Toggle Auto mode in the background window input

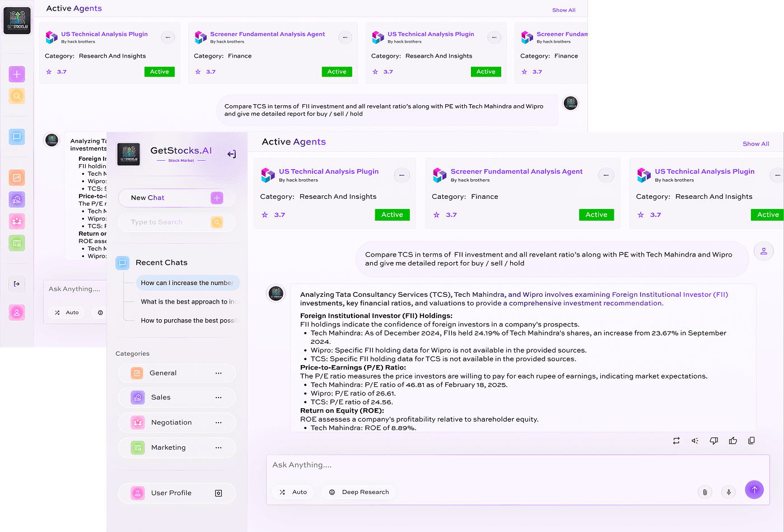(67, 312)
